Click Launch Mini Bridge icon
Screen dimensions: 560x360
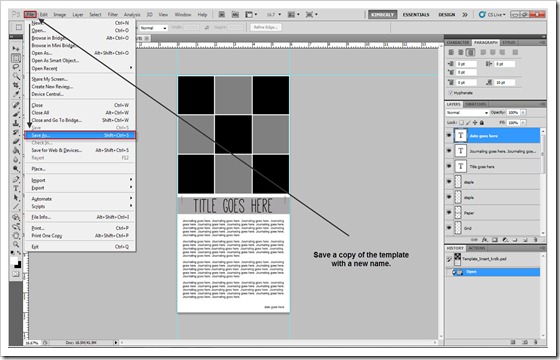click(235, 14)
